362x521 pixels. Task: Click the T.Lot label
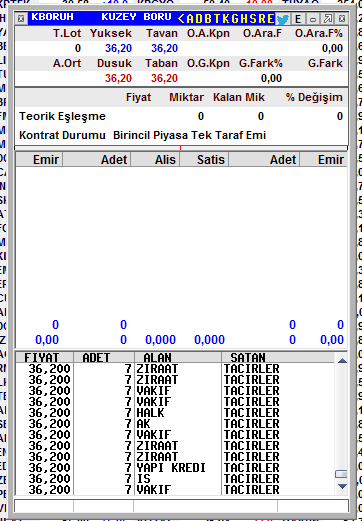coord(67,33)
